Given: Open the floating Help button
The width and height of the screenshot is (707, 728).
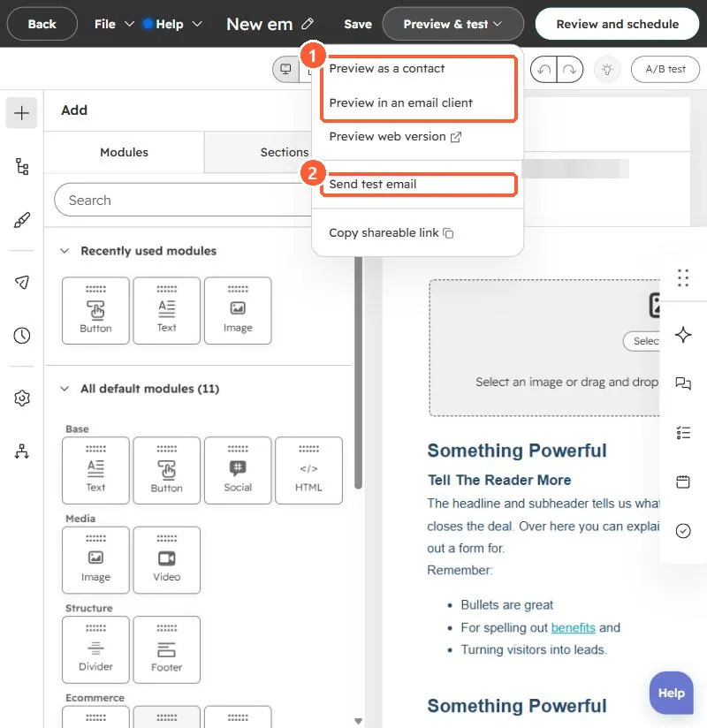Looking at the screenshot, I should point(672,693).
